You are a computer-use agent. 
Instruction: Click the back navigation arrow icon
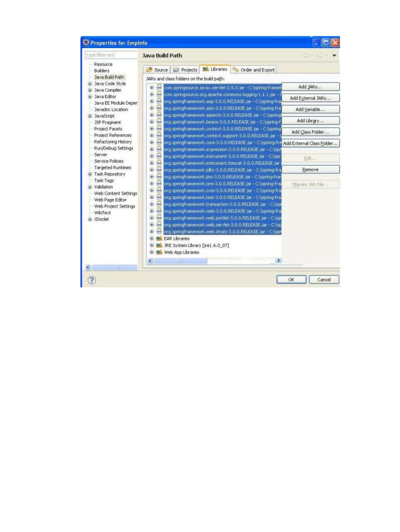point(306,55)
